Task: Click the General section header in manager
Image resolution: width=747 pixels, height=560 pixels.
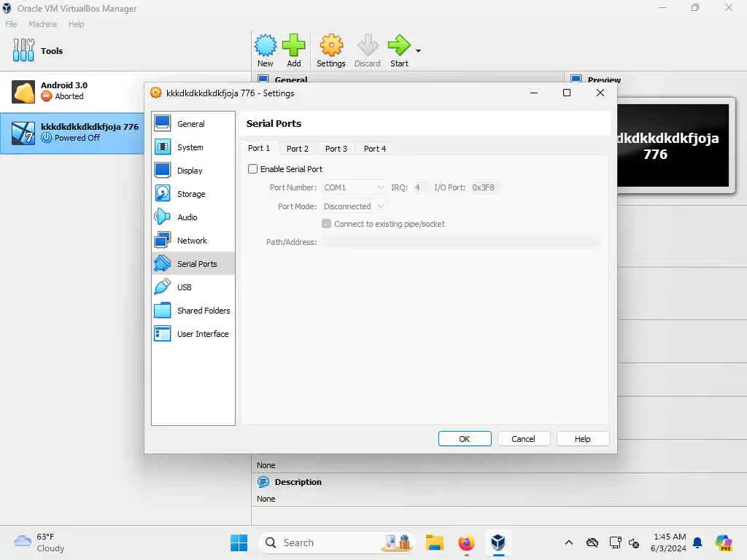Action: pos(290,79)
